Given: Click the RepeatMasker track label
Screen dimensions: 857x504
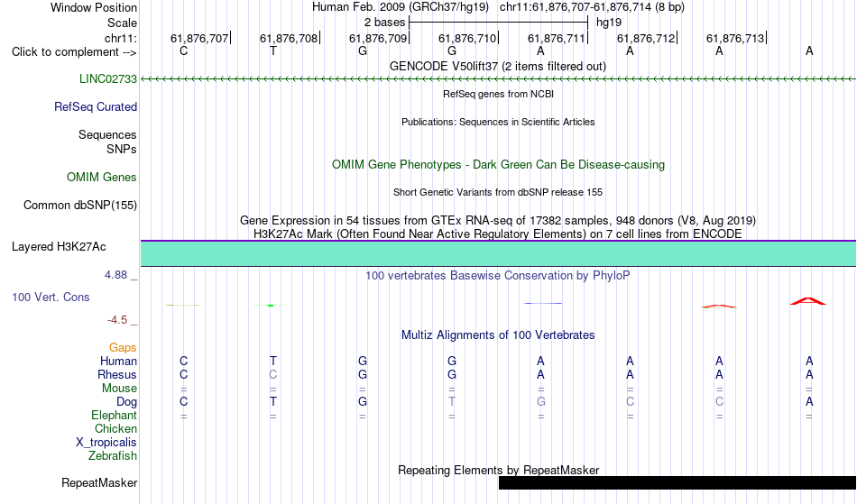Looking at the screenshot, I should tap(99, 482).
